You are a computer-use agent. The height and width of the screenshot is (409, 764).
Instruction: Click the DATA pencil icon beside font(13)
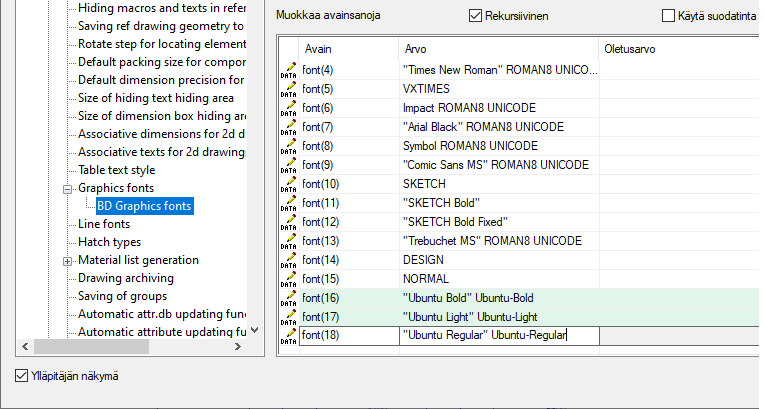[288, 242]
